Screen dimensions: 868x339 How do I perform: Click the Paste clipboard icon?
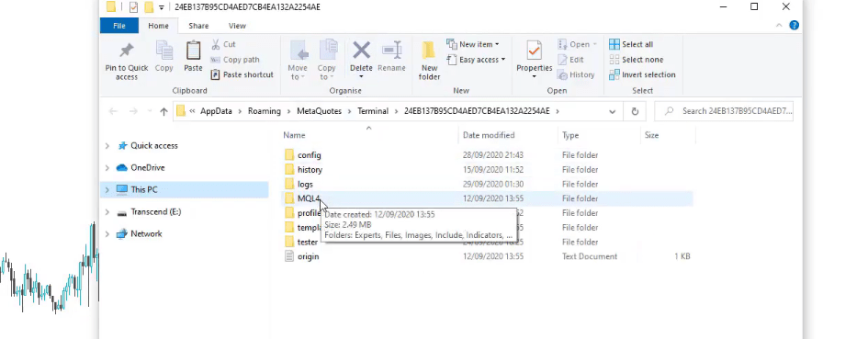tap(193, 51)
